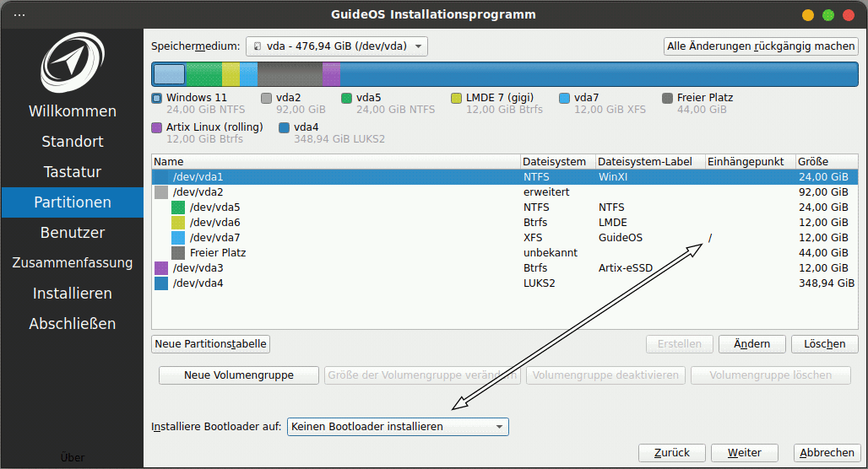Click the GuideOS compass logo

coord(73,62)
